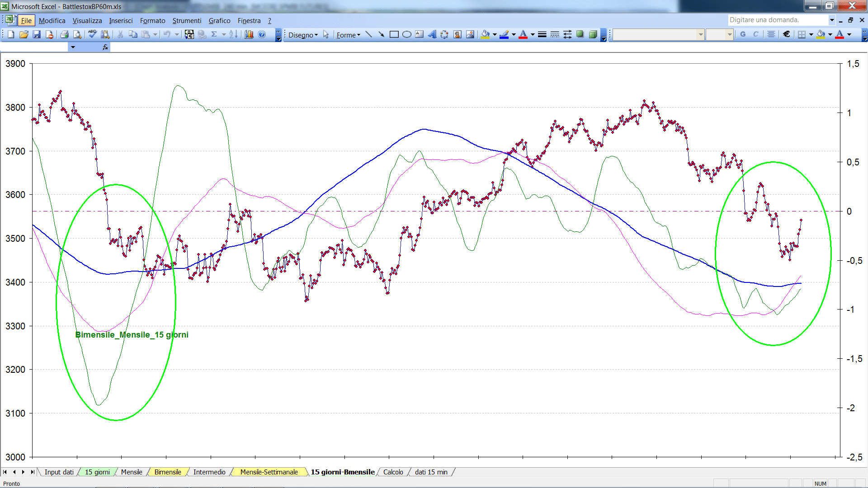The width and height of the screenshot is (868, 488).
Task: Click the Undo arrow icon
Action: (167, 34)
